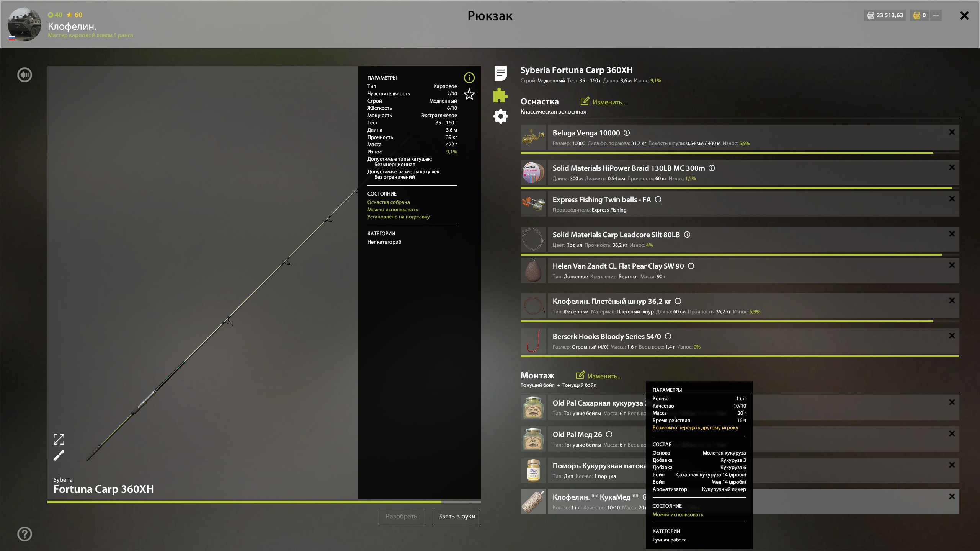The image size is (980, 551).
Task: Click the rename pencil icon on rod image
Action: click(59, 455)
